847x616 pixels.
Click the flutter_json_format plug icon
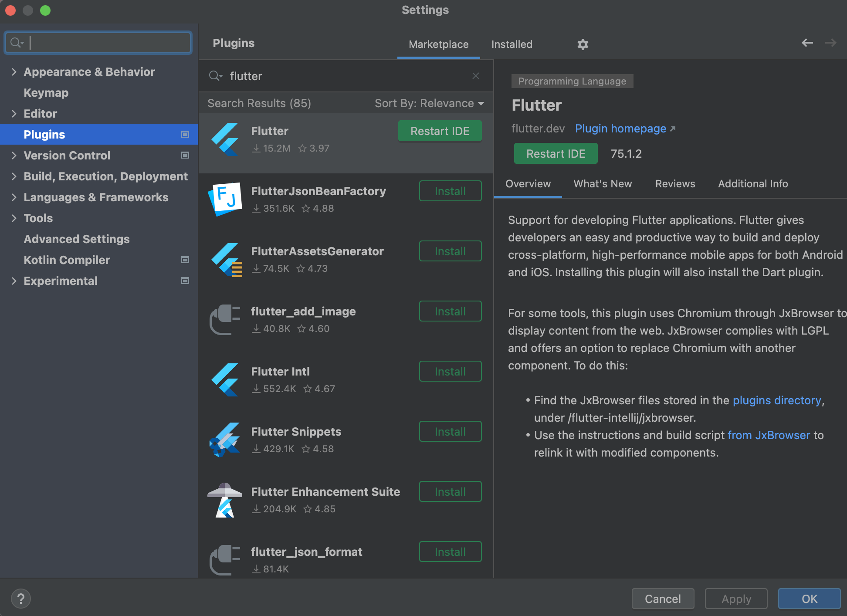coord(225,560)
